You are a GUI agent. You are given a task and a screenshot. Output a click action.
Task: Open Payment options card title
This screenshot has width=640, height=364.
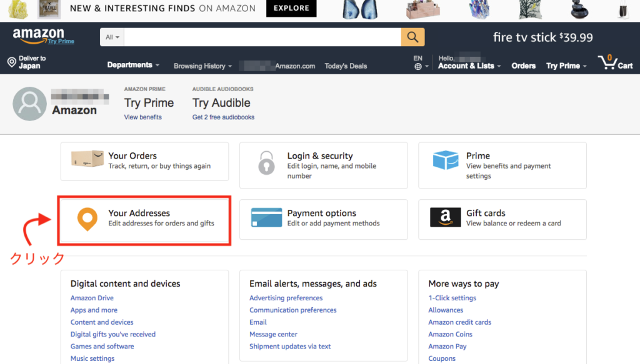[x=321, y=213]
